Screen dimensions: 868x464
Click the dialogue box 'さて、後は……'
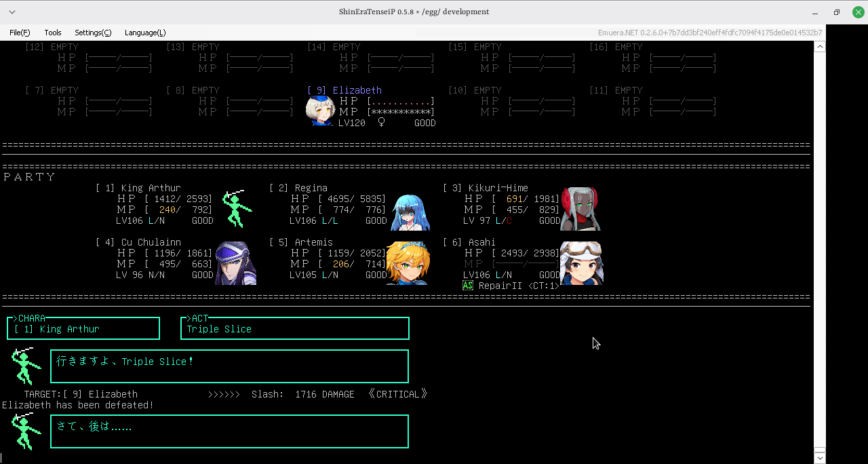pos(229,431)
